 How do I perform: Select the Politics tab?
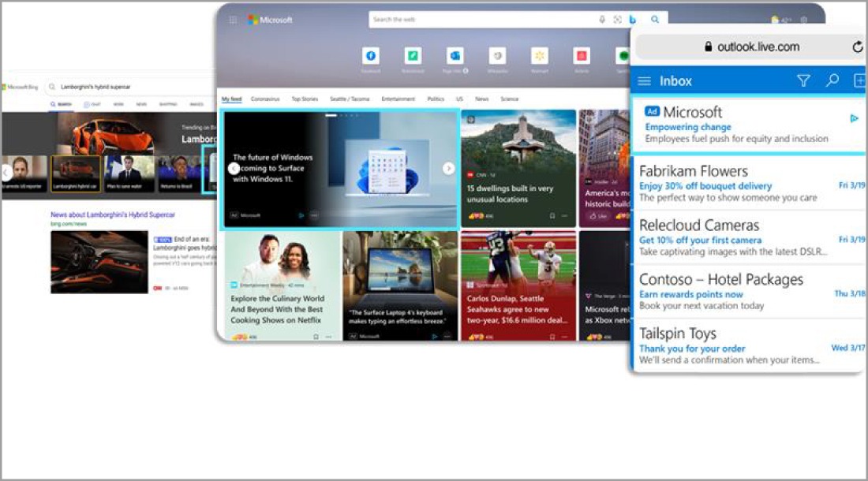[x=436, y=99]
